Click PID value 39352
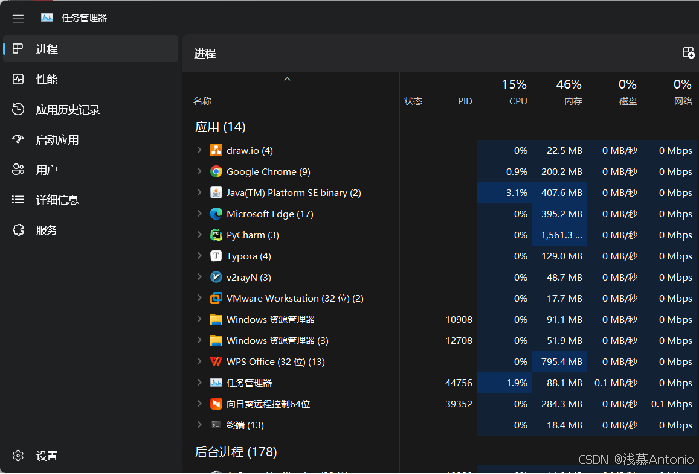 click(459, 404)
